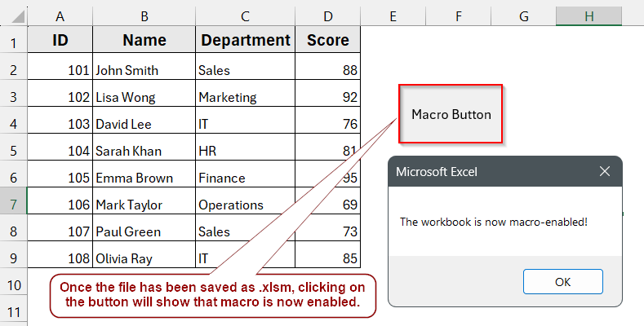Image resolution: width=644 pixels, height=326 pixels.
Task: Select row 1 header
Action: (x=13, y=41)
